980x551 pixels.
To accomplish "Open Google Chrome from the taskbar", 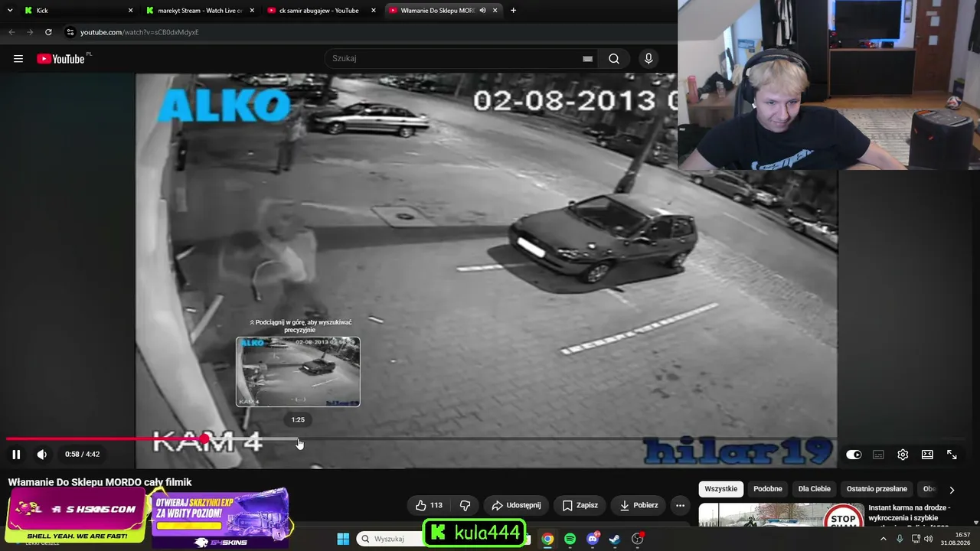I will click(547, 539).
